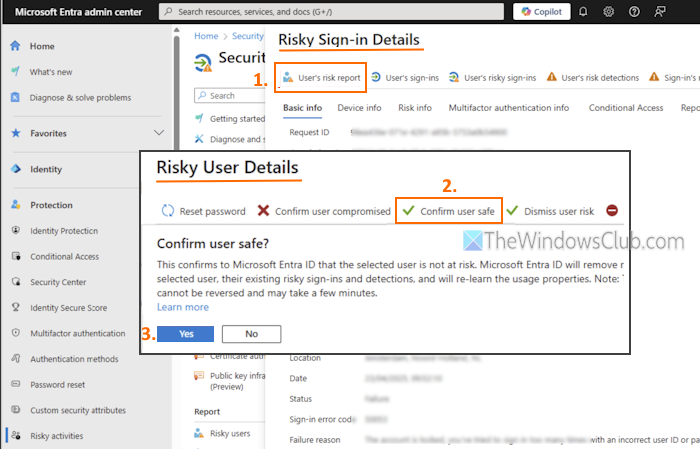Click the Conditional Access sidebar icon
The width and height of the screenshot is (700, 449).
(16, 256)
